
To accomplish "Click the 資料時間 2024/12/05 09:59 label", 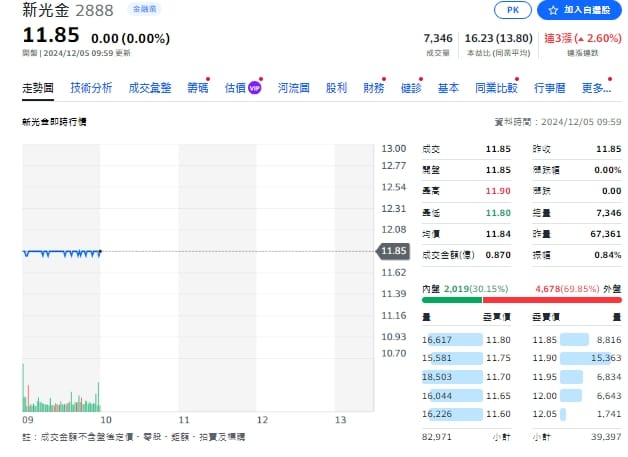I will (x=558, y=122).
